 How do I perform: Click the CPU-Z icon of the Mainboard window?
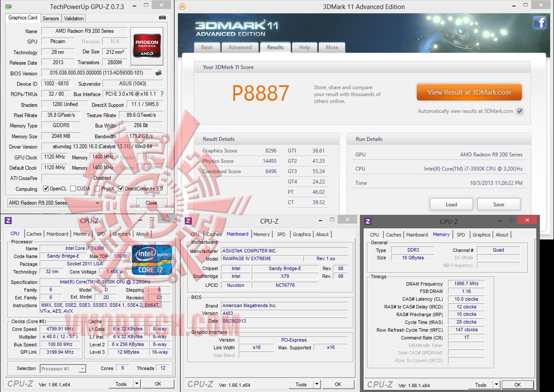pos(188,221)
